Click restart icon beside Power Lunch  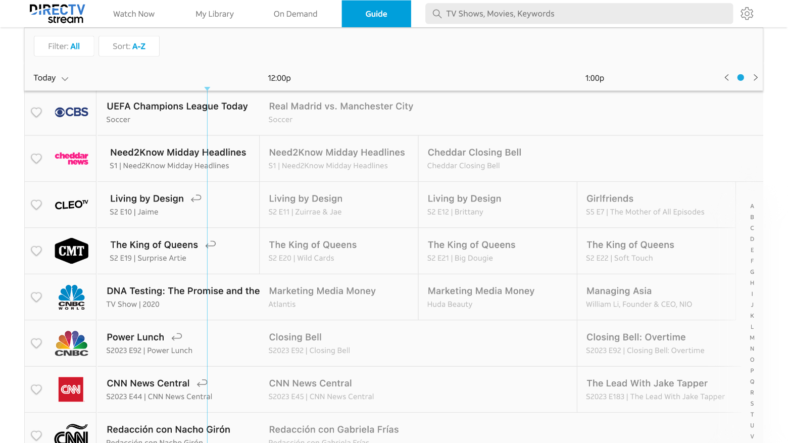(x=177, y=337)
